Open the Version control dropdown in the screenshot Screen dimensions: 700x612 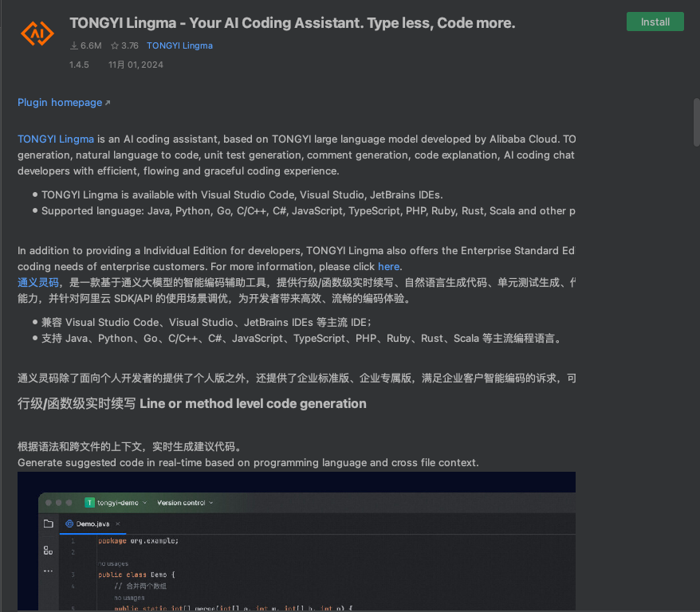pos(185,503)
